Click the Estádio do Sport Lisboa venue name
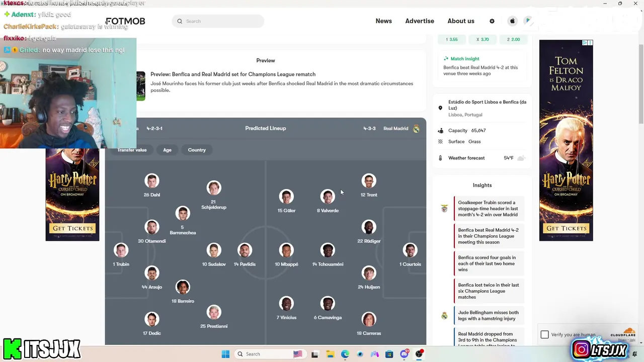Image resolution: width=644 pixels, height=362 pixels. (x=487, y=105)
